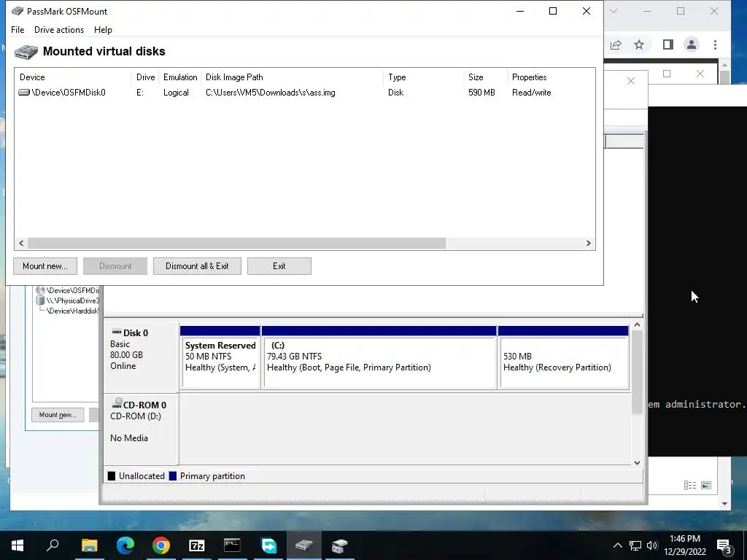Click the Emulation column header
The width and height of the screenshot is (747, 560).
tap(180, 77)
